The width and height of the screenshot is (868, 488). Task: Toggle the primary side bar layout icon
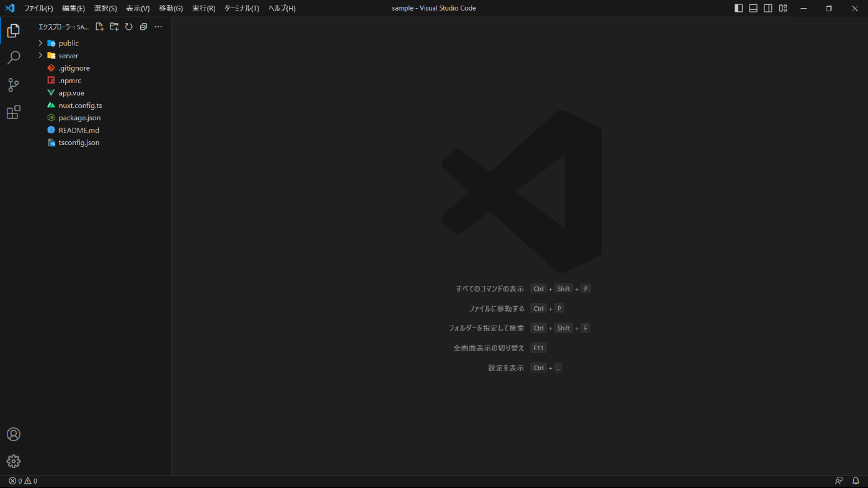pyautogui.click(x=738, y=8)
